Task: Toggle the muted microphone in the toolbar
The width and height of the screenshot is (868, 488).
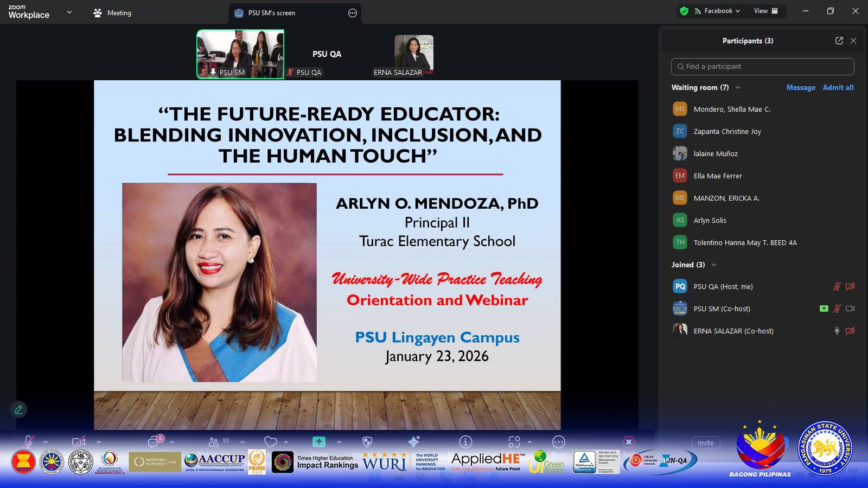Action: pos(28,442)
